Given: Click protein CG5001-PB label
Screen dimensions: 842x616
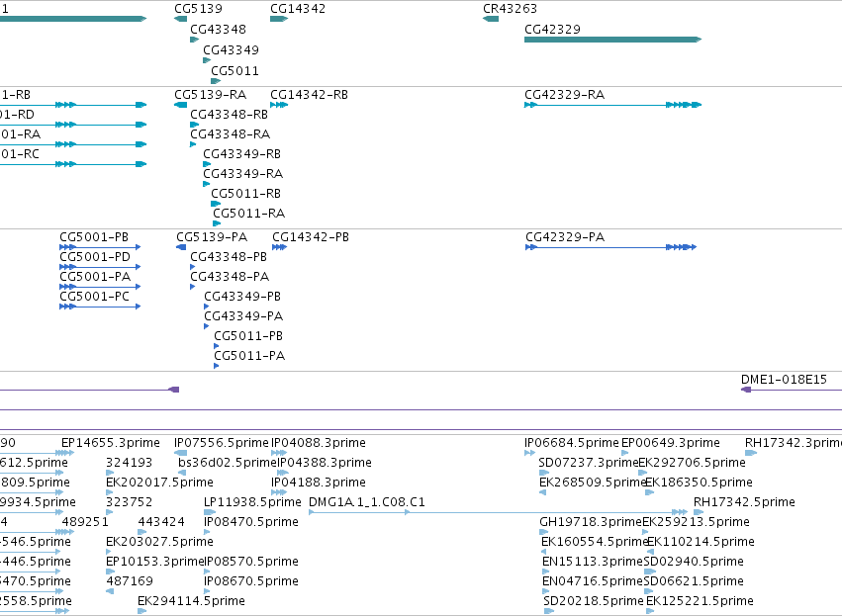Looking at the screenshot, I should tap(94, 237).
